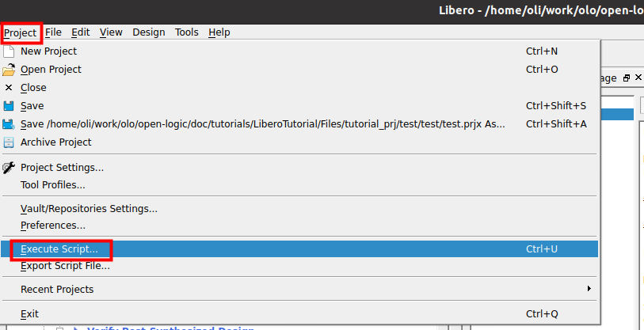The height and width of the screenshot is (330, 644).
Task: Select Archive Project entry
Action: point(299,142)
